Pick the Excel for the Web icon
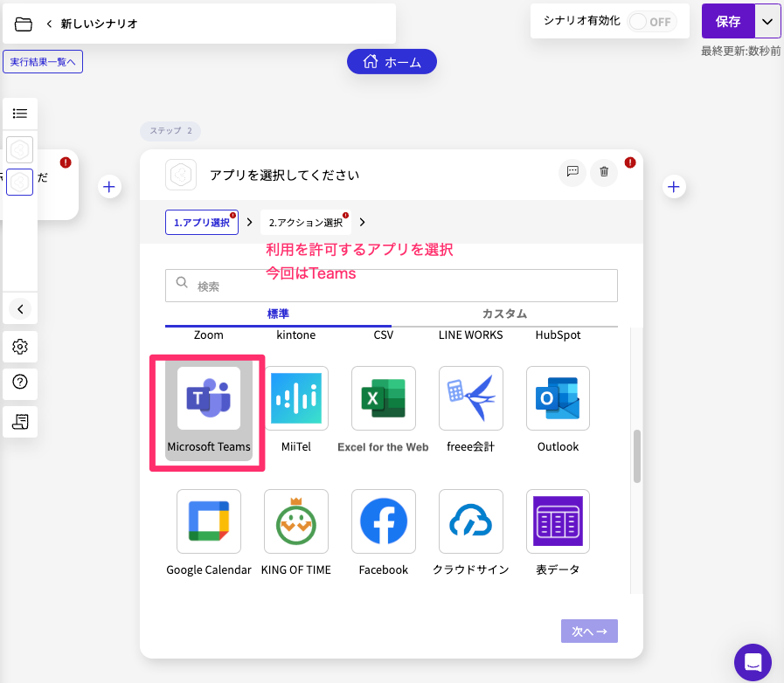The image size is (784, 683). click(x=384, y=398)
